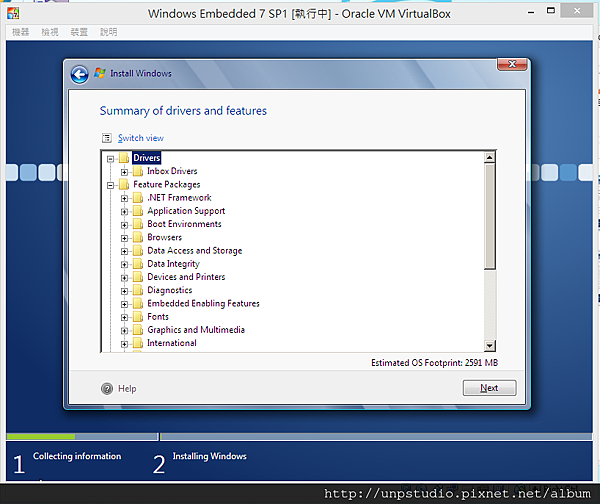This screenshot has width=600, height=504.
Task: Expand the Data Access and Storage node
Action: [x=124, y=251]
